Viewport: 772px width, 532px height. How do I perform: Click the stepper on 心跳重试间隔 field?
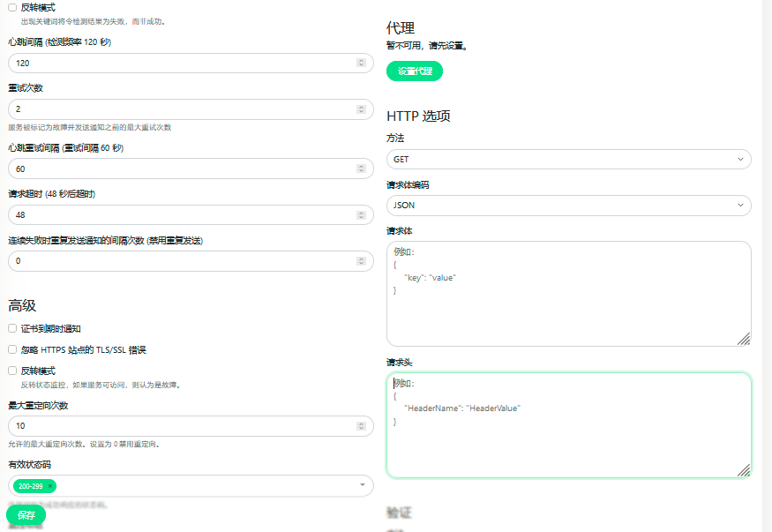click(361, 169)
